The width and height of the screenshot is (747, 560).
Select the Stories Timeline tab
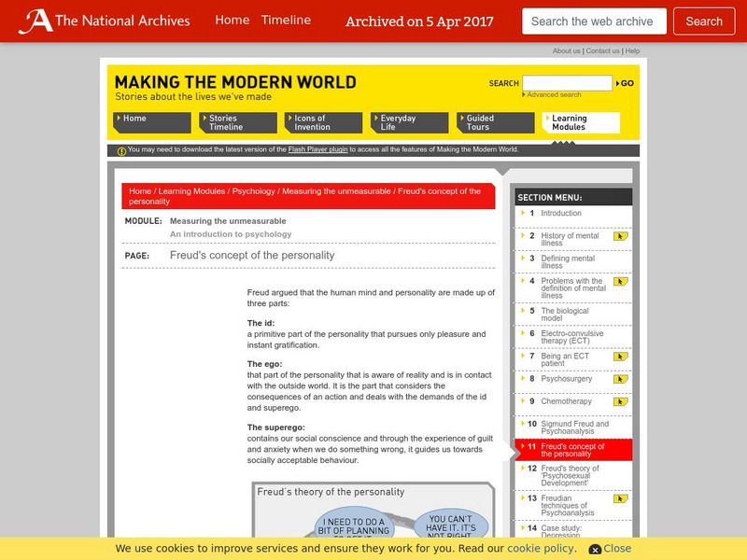[238, 122]
